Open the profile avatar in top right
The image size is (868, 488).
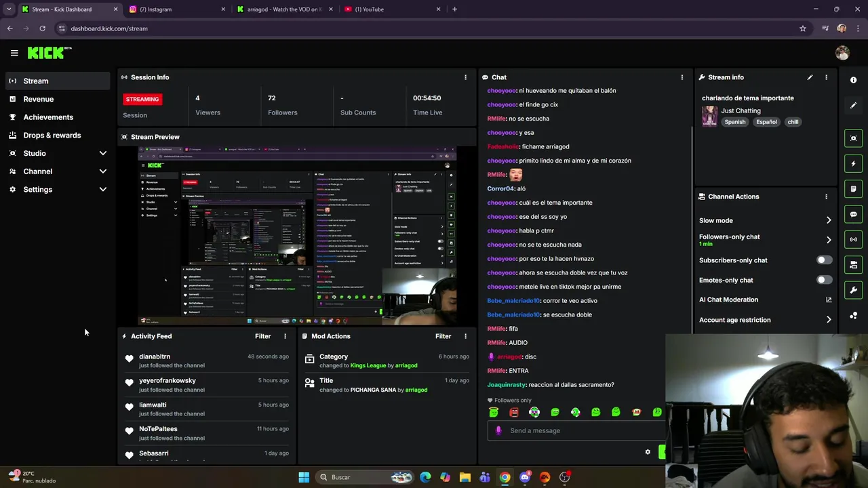(842, 53)
